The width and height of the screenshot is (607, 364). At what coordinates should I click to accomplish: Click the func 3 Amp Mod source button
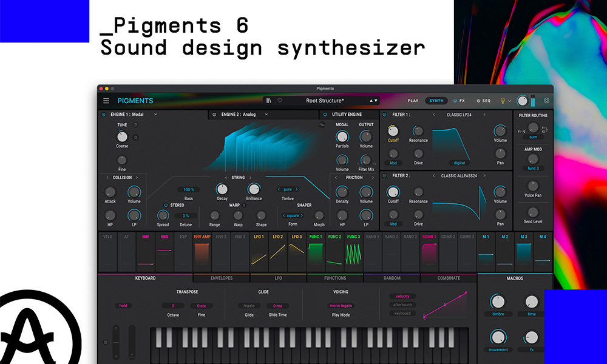pos(533,168)
